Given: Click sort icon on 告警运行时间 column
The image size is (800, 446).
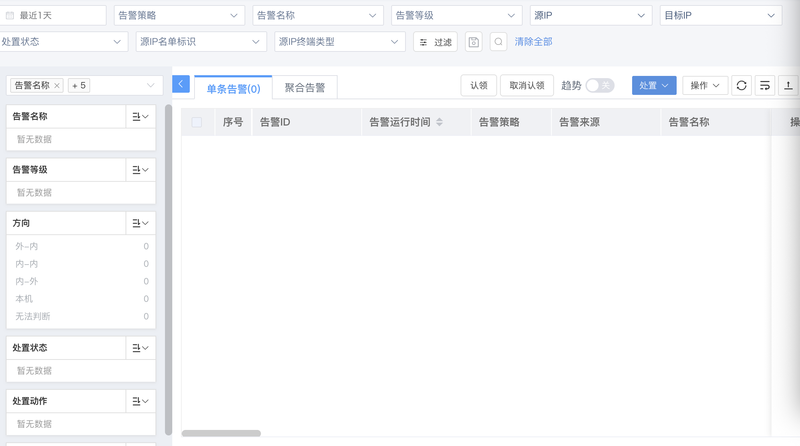Looking at the screenshot, I should pyautogui.click(x=439, y=122).
